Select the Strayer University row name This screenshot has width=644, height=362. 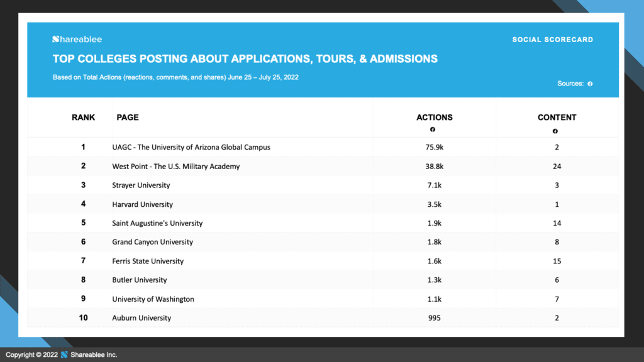(x=141, y=185)
